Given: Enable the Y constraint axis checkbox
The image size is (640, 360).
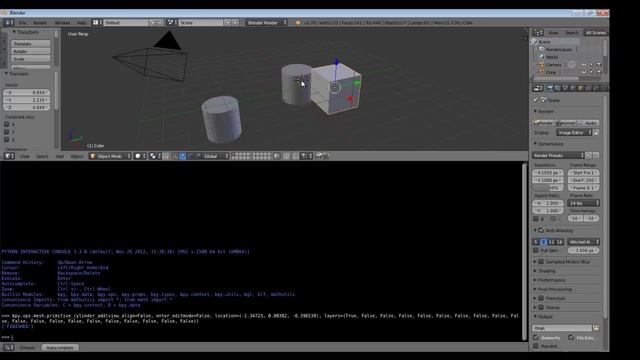Looking at the screenshot, I should pyautogui.click(x=7, y=132).
